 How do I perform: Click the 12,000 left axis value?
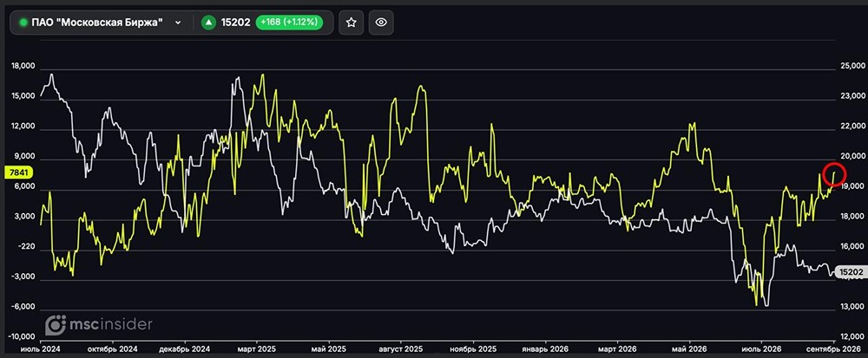point(23,126)
